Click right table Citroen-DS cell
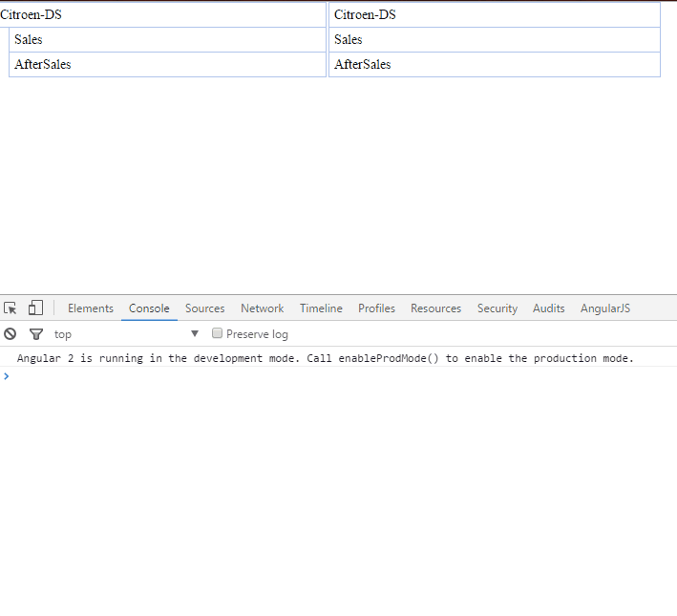 (x=495, y=14)
